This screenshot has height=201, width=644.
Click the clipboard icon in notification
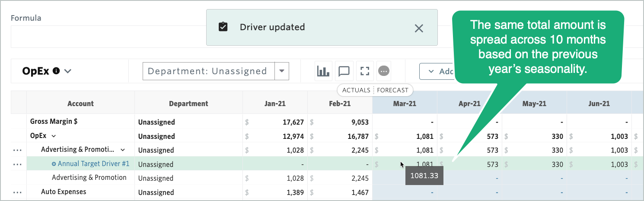tap(223, 27)
